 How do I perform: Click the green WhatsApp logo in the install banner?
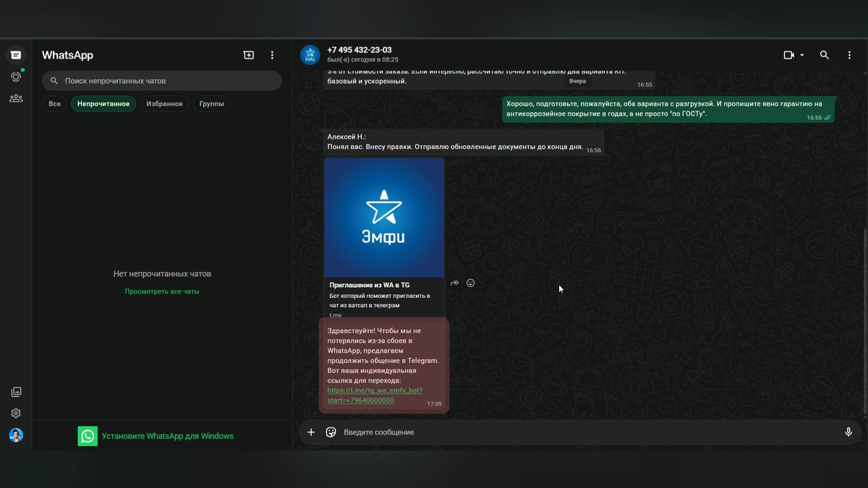tap(88, 436)
